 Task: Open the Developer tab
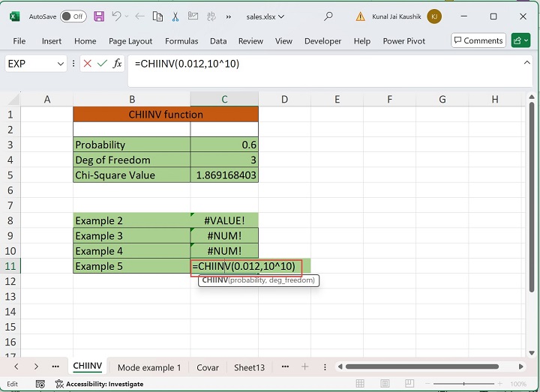point(322,41)
